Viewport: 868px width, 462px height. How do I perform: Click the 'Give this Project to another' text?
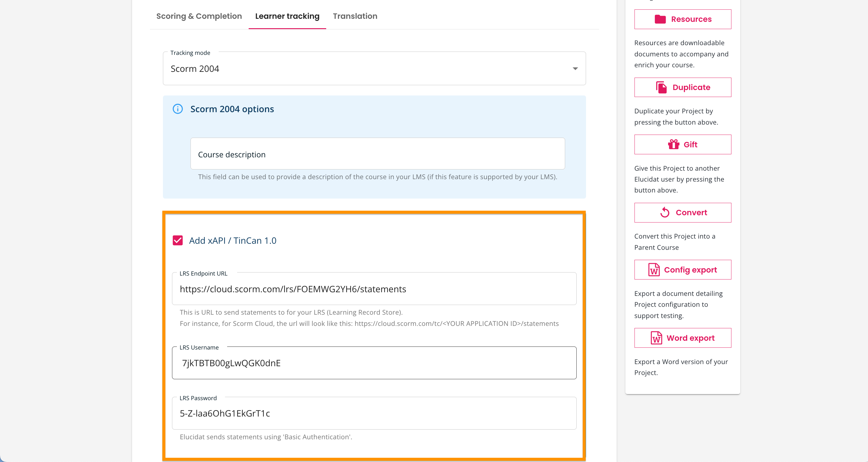click(679, 179)
